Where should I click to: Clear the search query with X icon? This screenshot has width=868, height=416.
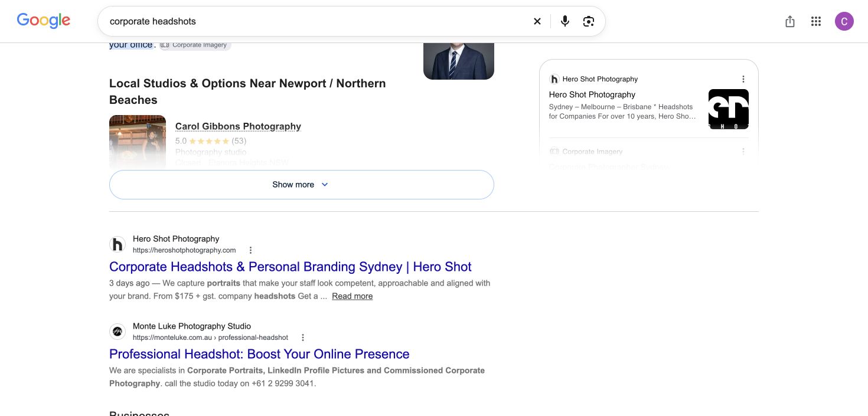click(537, 21)
